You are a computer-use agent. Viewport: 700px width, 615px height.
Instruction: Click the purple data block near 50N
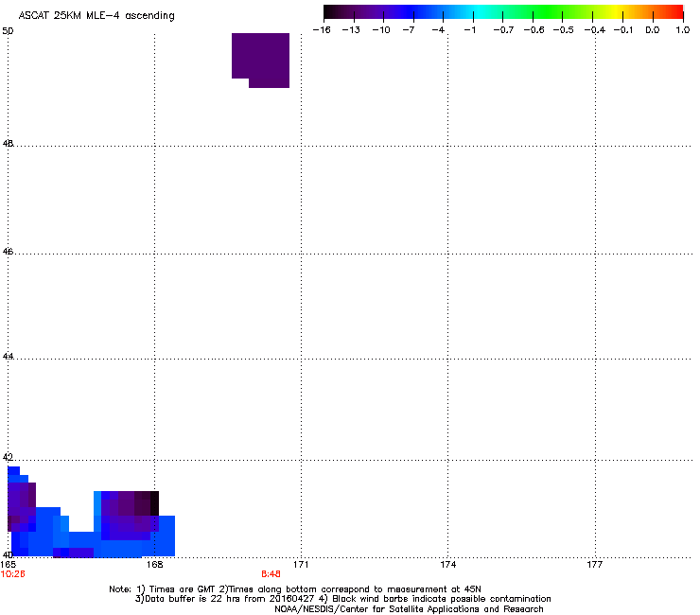[261, 60]
